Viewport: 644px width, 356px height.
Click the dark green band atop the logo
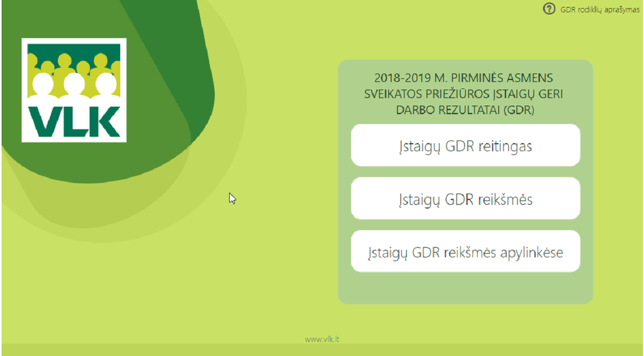(74, 48)
